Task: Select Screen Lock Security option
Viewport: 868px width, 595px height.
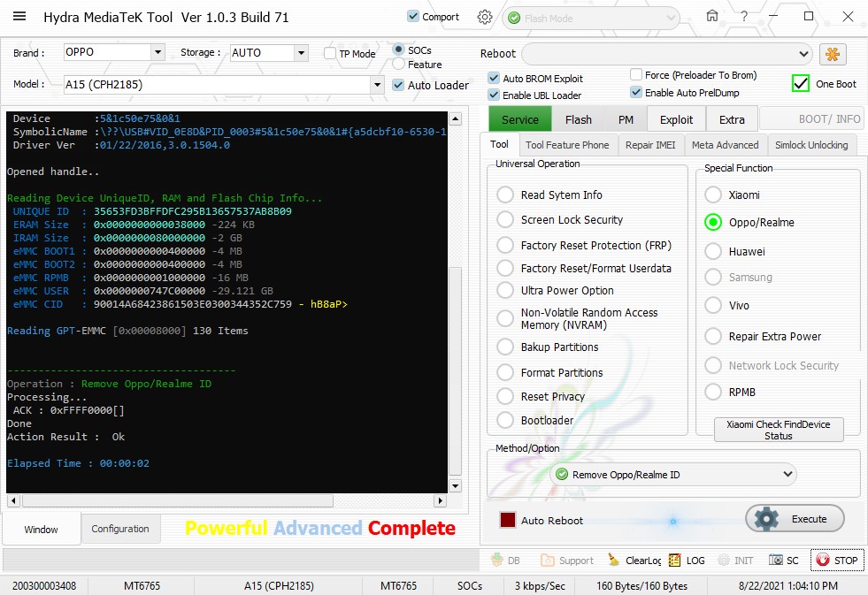Action: (x=505, y=219)
